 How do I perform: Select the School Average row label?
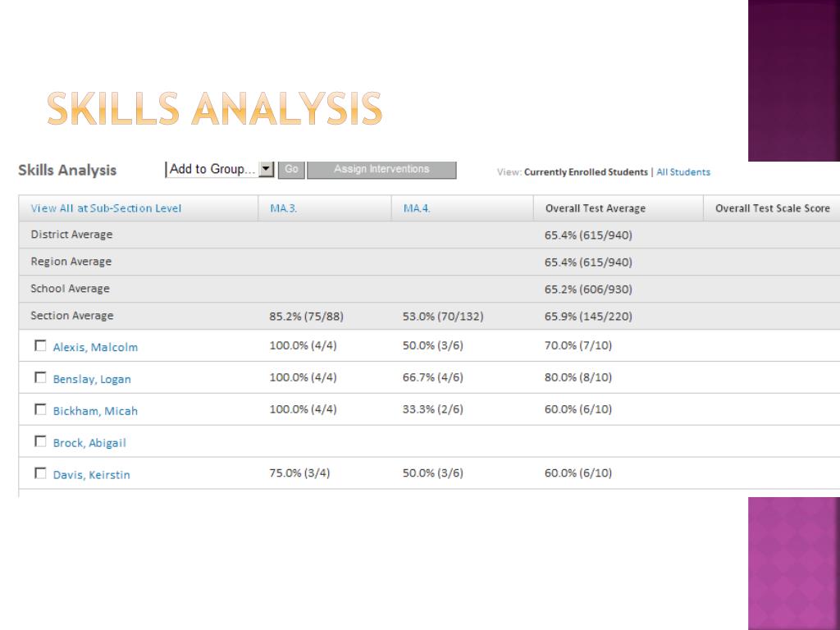tap(71, 289)
